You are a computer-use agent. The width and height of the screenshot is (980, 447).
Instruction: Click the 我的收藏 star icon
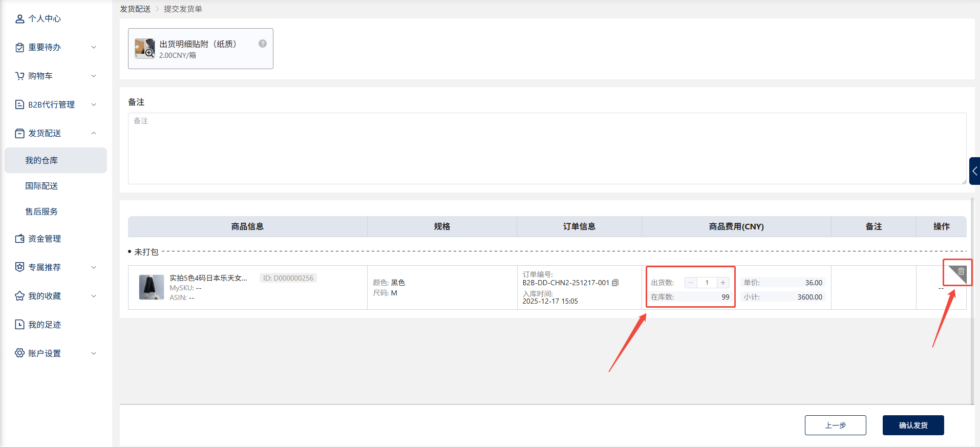[x=19, y=296]
